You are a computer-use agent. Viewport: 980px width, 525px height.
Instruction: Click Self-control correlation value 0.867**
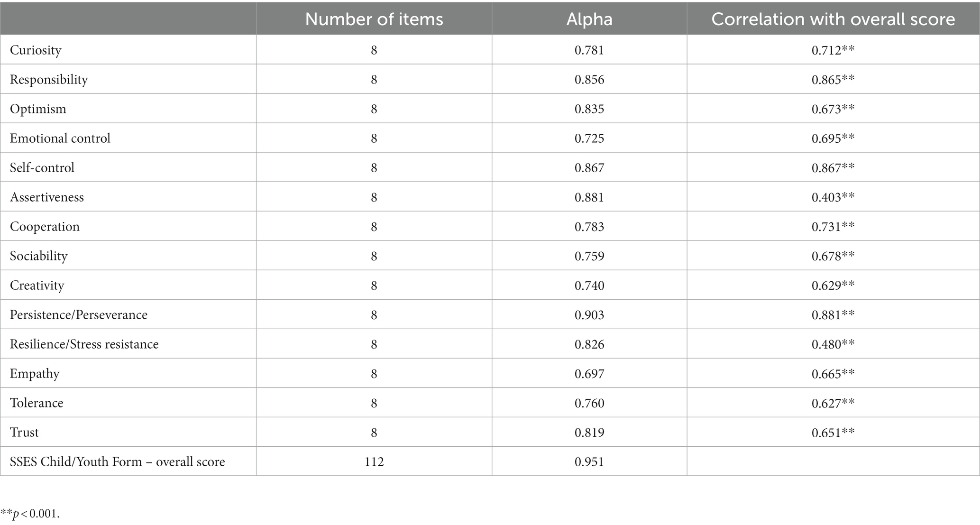click(833, 168)
